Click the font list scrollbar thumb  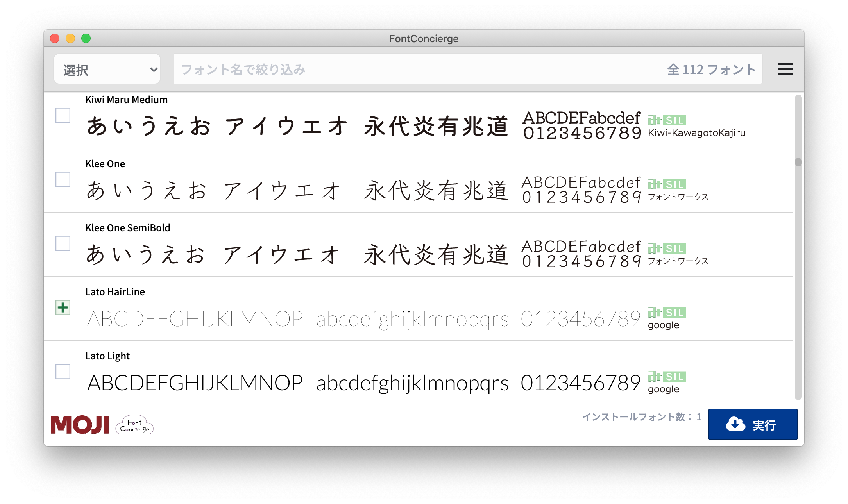798,162
